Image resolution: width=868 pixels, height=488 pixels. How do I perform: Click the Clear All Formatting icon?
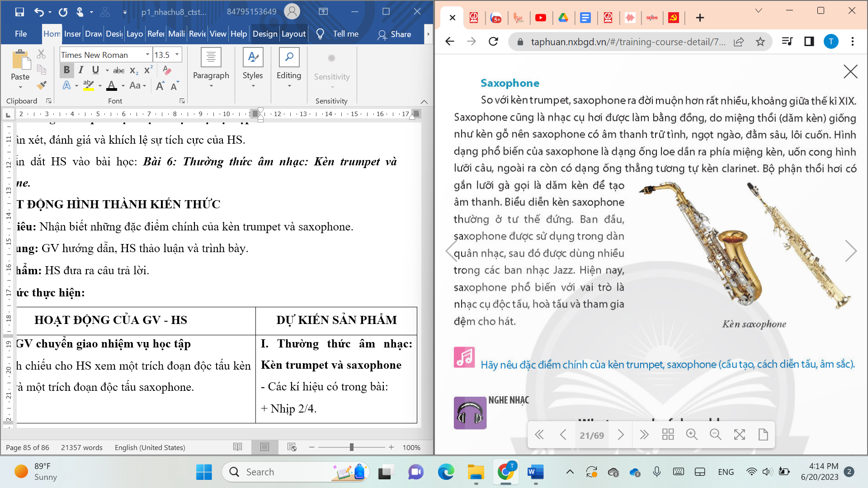[167, 70]
